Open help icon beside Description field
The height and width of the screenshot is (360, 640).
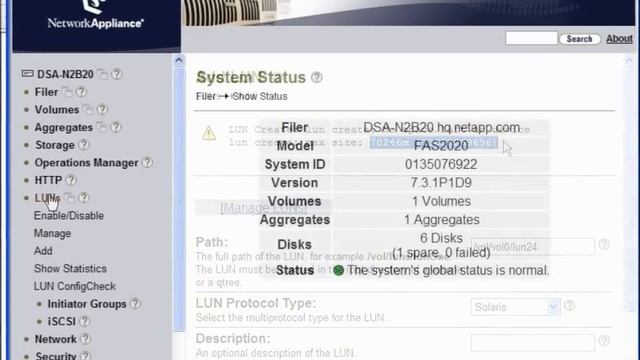(x=604, y=340)
